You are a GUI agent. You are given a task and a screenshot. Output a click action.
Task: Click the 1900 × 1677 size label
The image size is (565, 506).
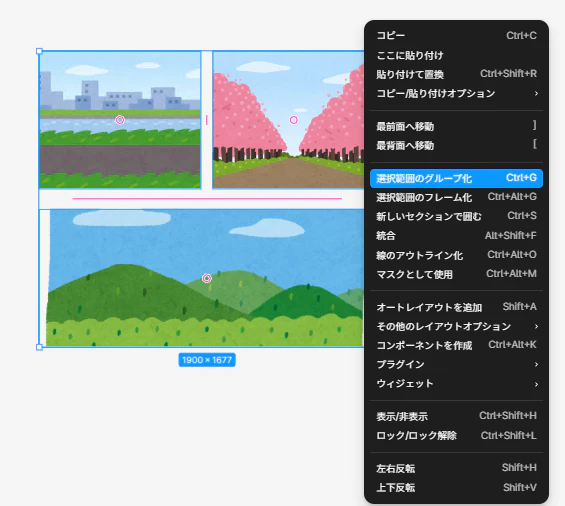pyautogui.click(x=207, y=360)
